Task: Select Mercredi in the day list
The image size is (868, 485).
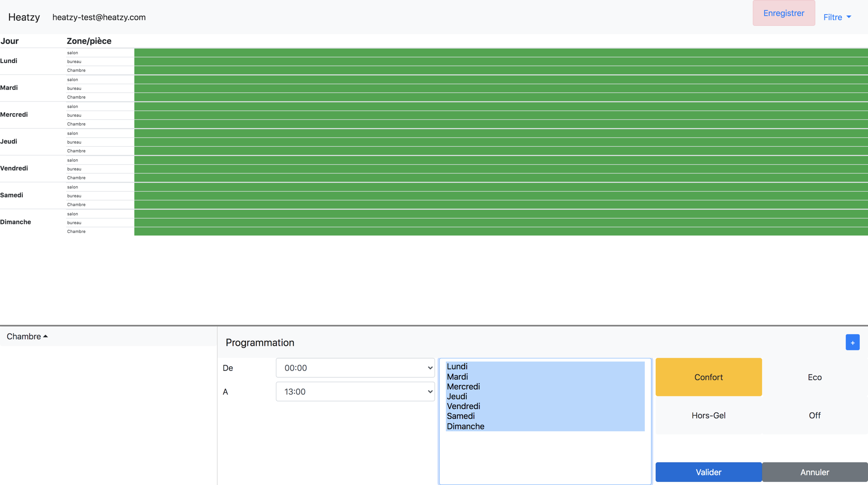Action: 463,386
